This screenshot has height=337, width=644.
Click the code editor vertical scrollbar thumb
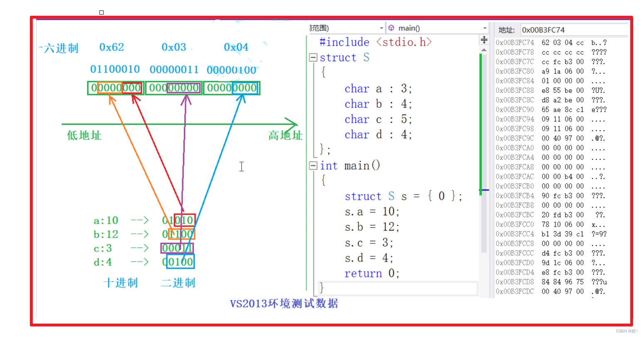(484, 154)
